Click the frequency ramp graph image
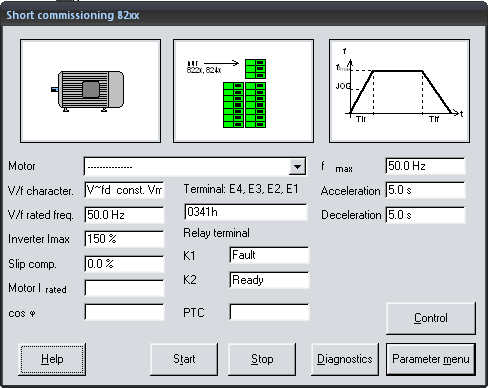The image size is (488, 388). tap(399, 91)
